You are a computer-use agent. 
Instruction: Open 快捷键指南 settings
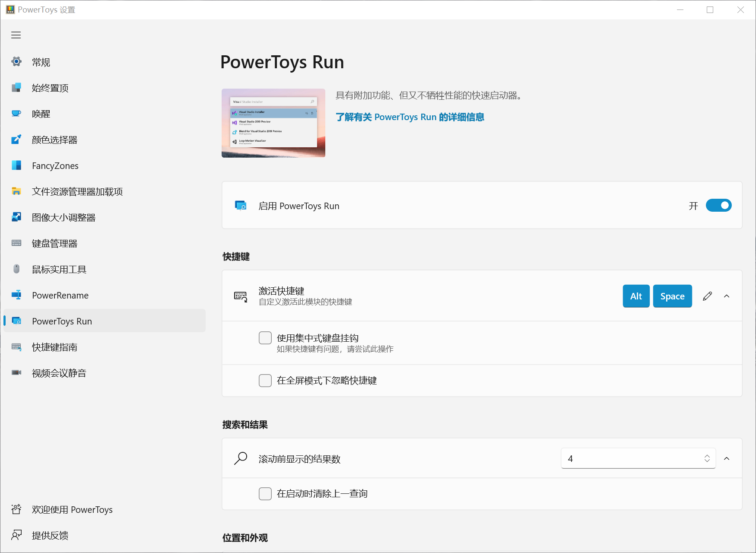(105, 347)
